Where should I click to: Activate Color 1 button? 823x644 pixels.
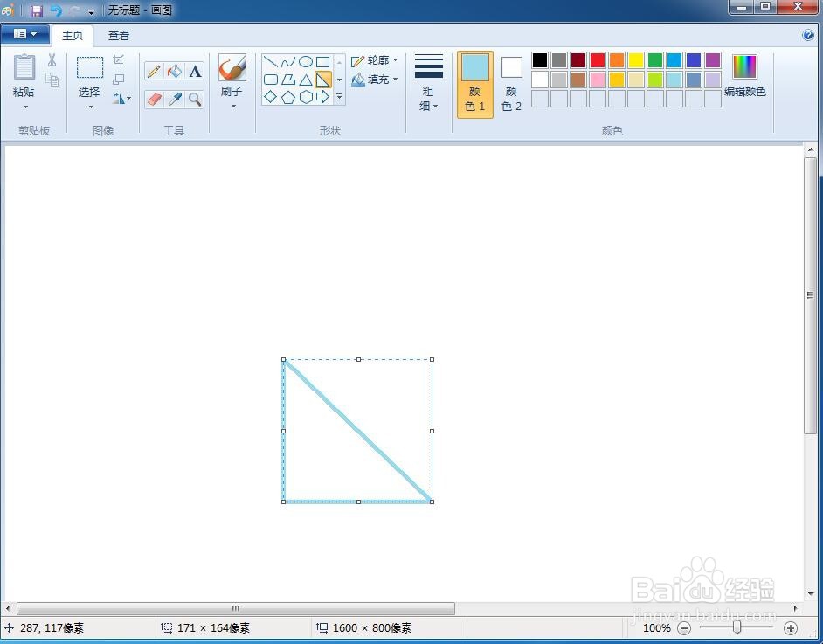pos(475,85)
